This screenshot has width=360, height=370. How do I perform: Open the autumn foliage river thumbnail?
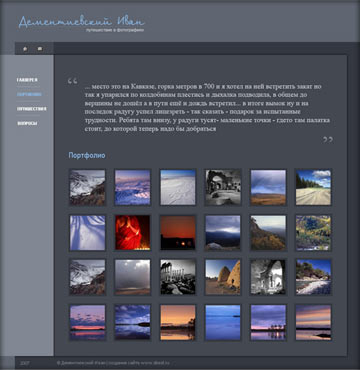[313, 232]
